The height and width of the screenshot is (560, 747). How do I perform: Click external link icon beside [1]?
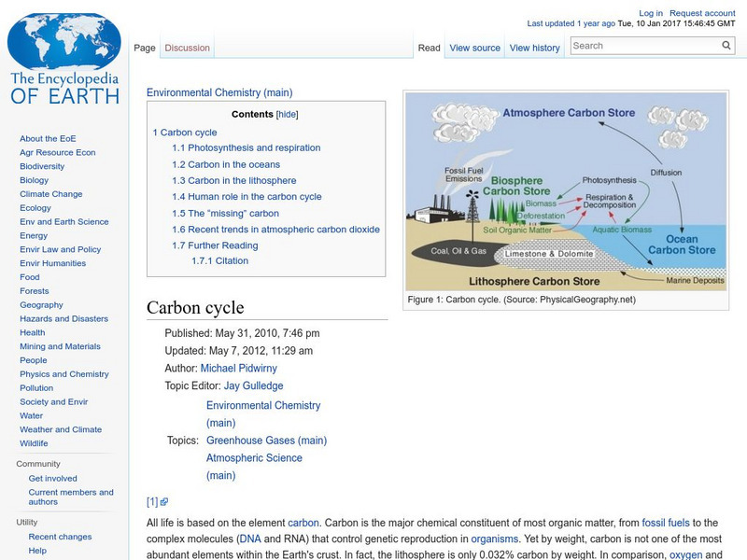pos(164,501)
